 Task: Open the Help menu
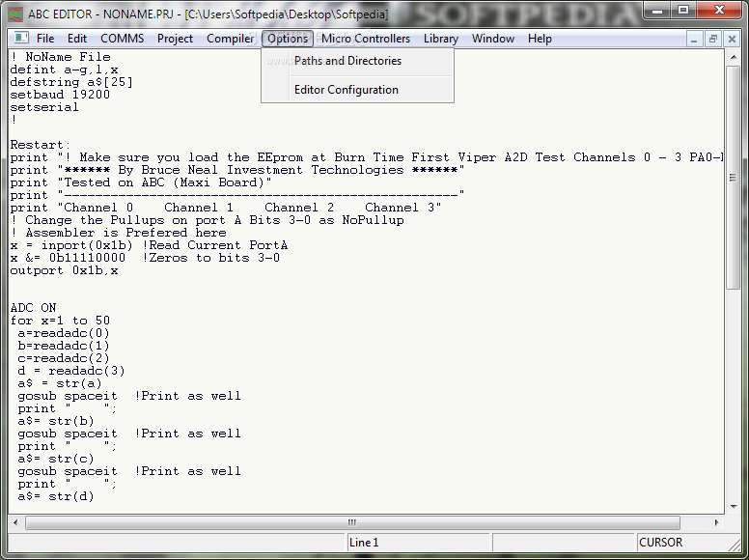(540, 39)
